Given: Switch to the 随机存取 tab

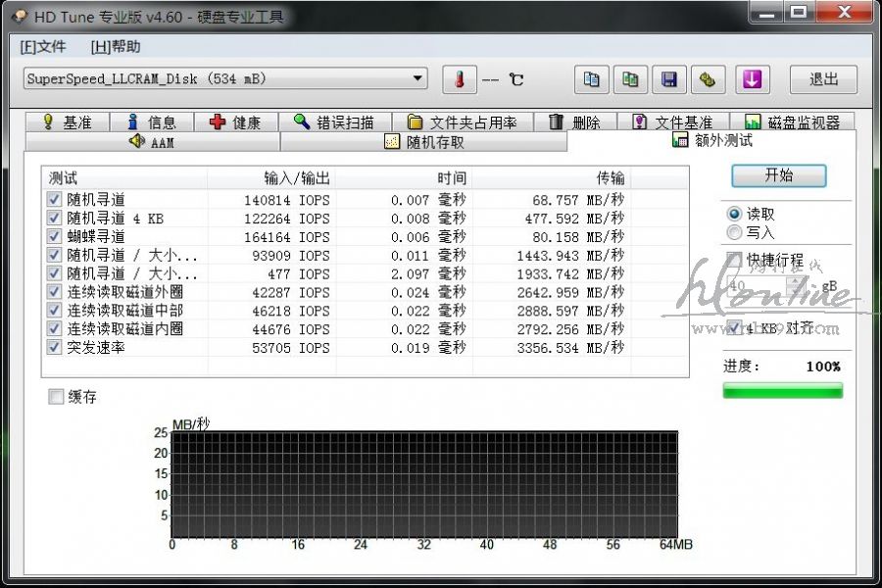Looking at the screenshot, I should pyautogui.click(x=424, y=142).
